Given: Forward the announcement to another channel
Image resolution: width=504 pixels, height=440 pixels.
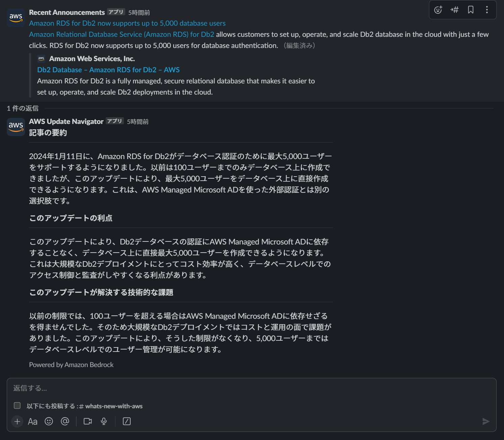Looking at the screenshot, I should (x=454, y=10).
